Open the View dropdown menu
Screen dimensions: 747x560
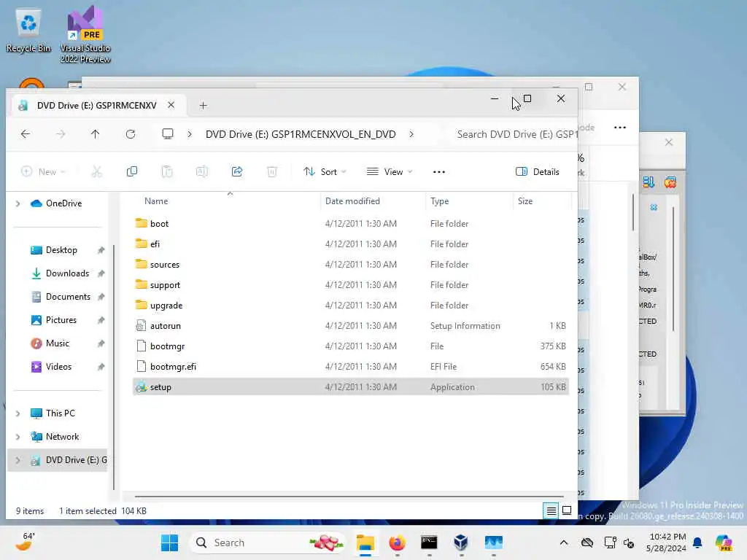(390, 172)
